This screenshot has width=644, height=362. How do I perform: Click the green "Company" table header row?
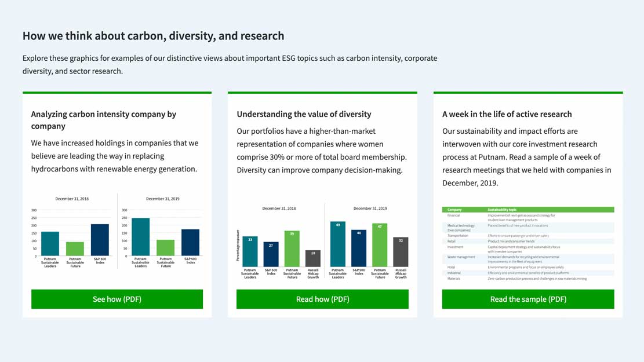527,210
